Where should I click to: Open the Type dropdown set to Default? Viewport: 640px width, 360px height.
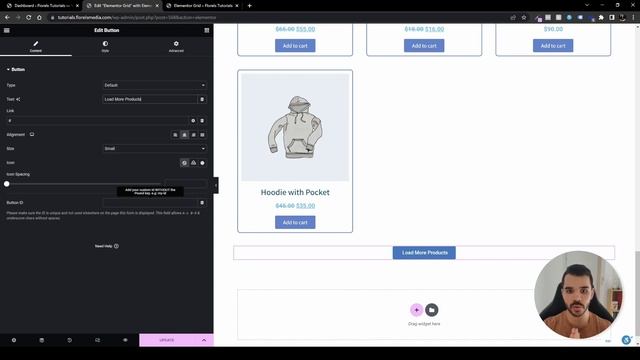154,85
